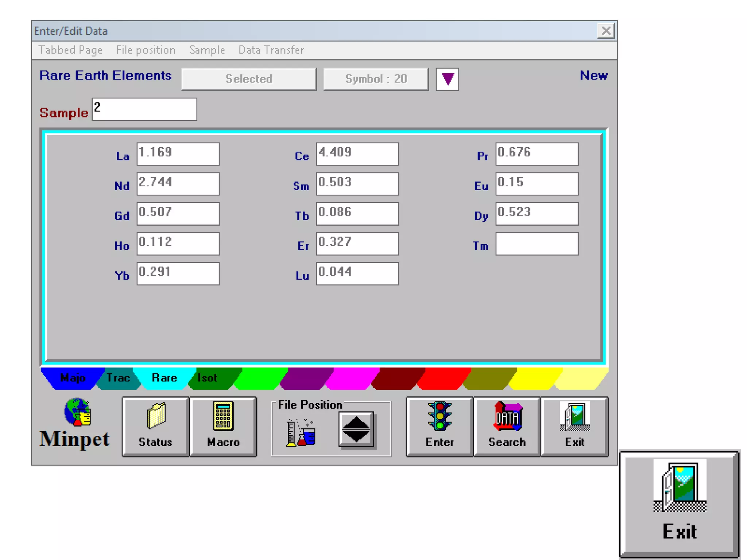Screen dimensions: 747x560
Task: Click the File Position beaker icon
Action: tap(301, 433)
